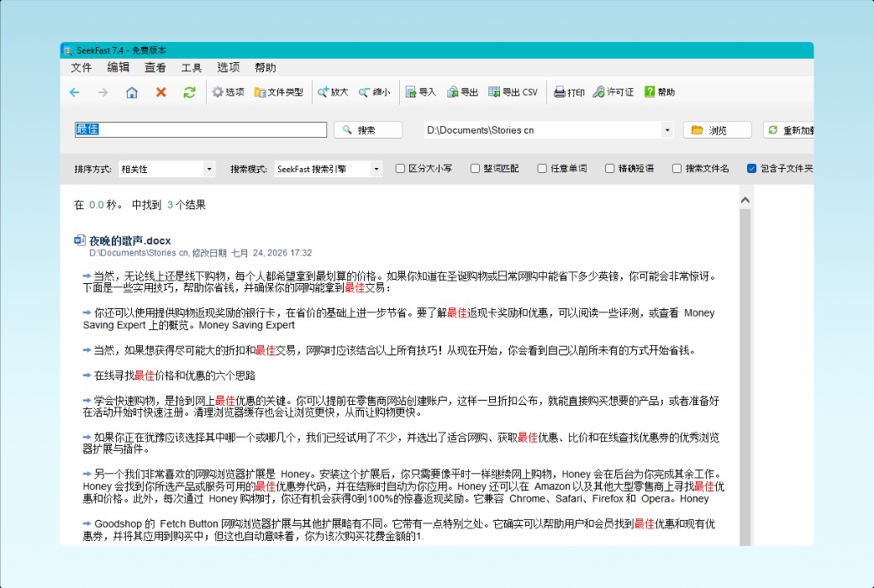This screenshot has width=874, height=588.
Task: Click result arrow before 另一个我们非常喜欢
Action: pos(87,474)
